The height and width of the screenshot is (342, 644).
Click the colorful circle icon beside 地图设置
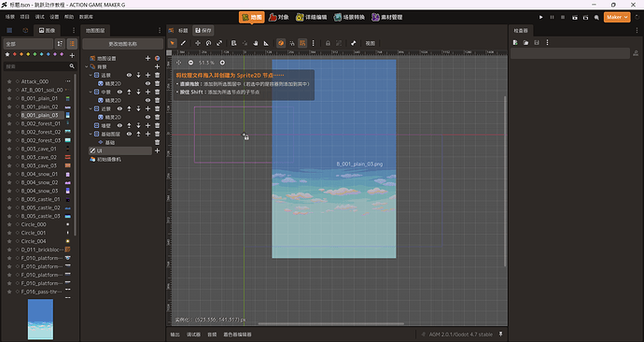(158, 58)
